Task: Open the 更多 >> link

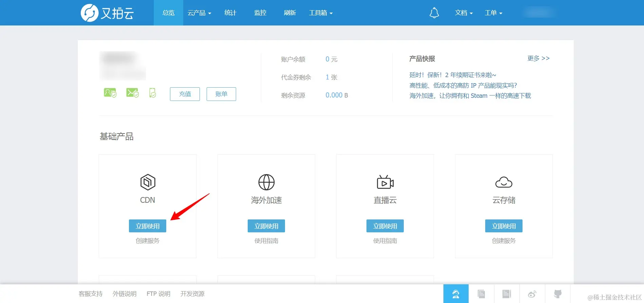Action: coord(538,58)
